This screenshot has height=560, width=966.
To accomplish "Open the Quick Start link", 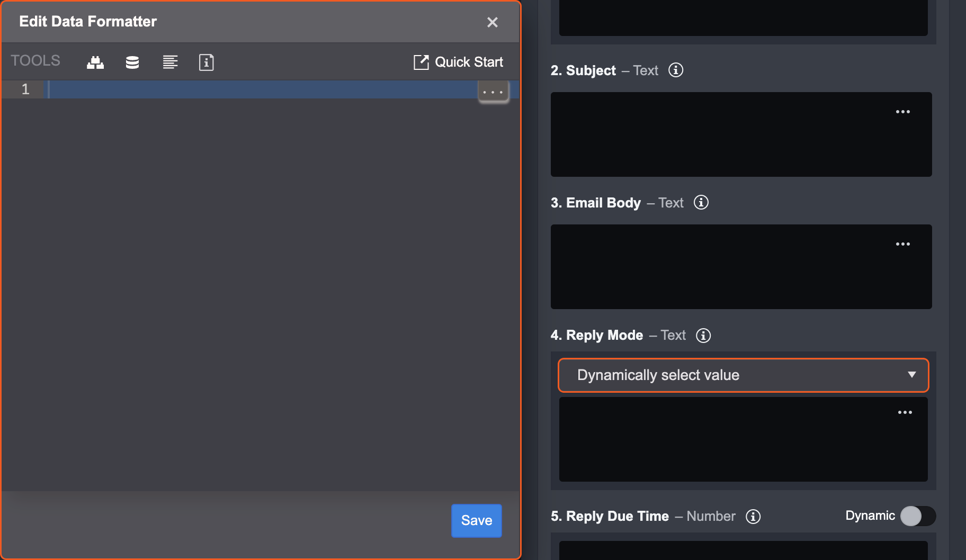I will coord(458,62).
